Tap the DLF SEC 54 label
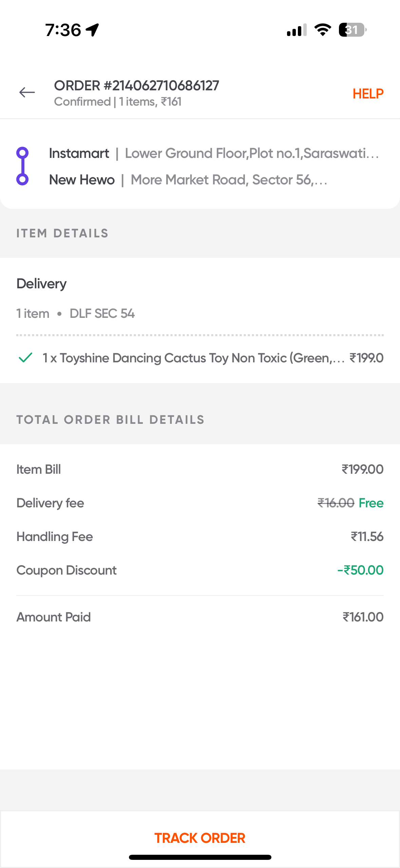 pos(102,313)
